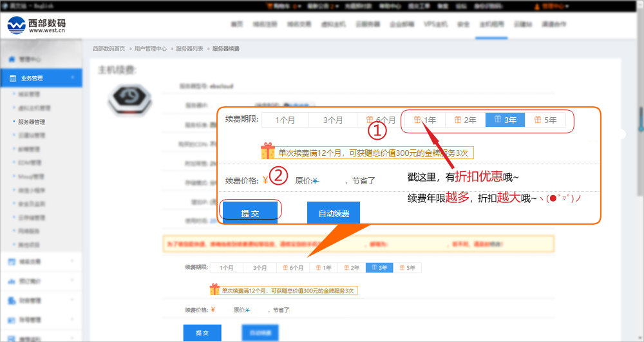
Task: Select the 5年 option in the enlarged callout
Action: click(545, 120)
